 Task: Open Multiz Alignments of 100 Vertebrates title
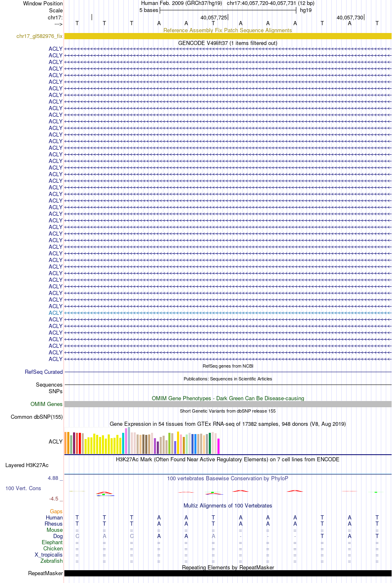pyautogui.click(x=228, y=505)
